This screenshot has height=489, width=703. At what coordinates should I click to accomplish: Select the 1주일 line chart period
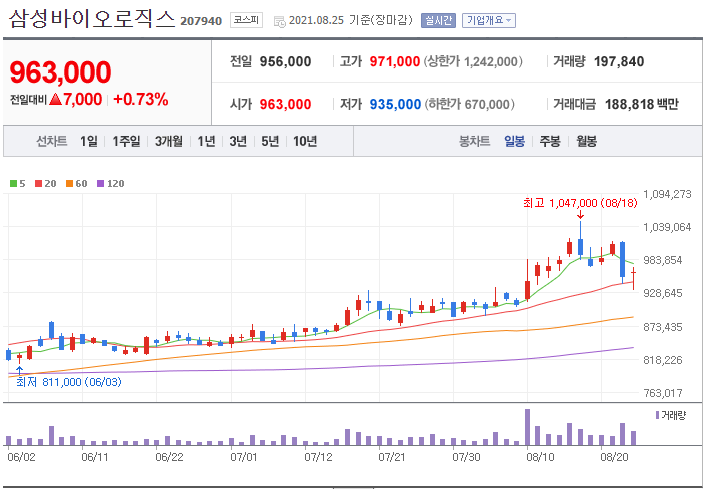[x=126, y=142]
